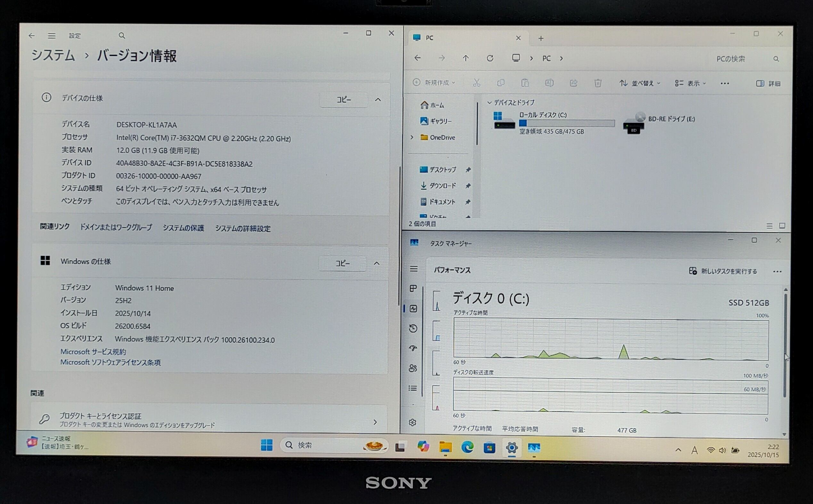Viewport: 813px width, 504px height.
Task: Switch to large icons view toggle
Action: [x=782, y=226]
